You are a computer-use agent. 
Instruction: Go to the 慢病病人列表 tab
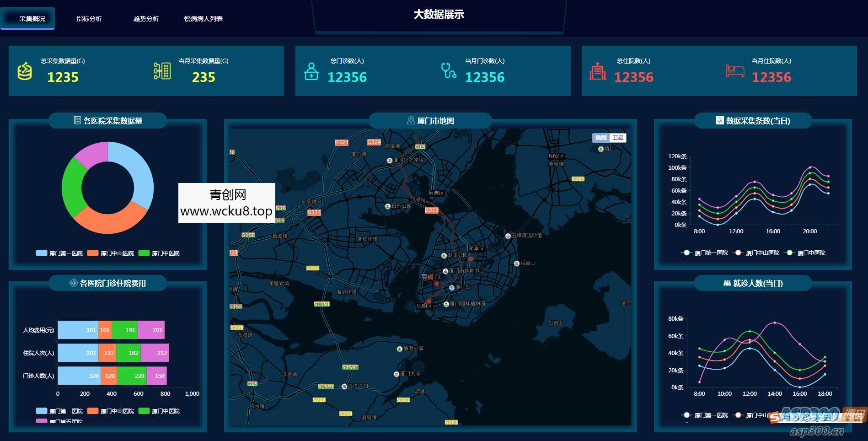point(204,19)
